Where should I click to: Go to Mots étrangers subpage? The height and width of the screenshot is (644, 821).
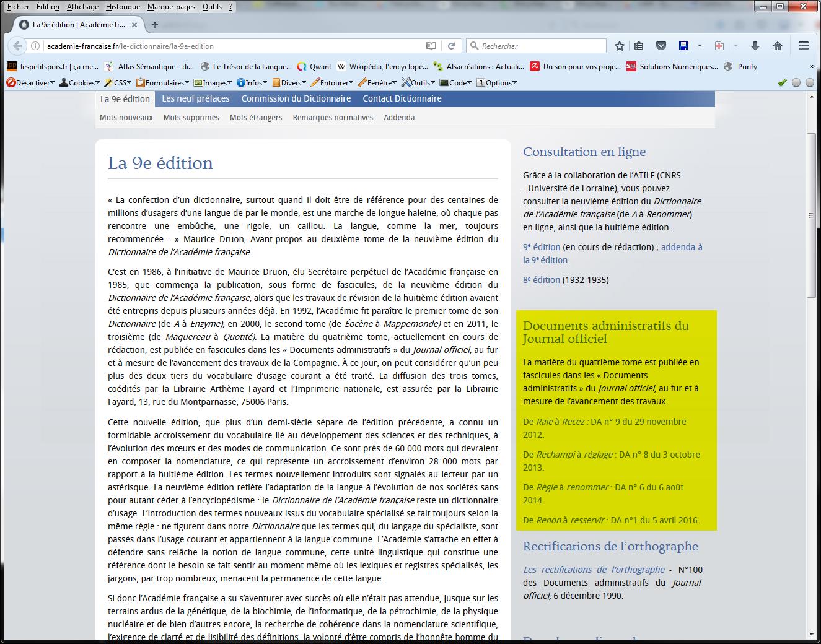point(256,117)
